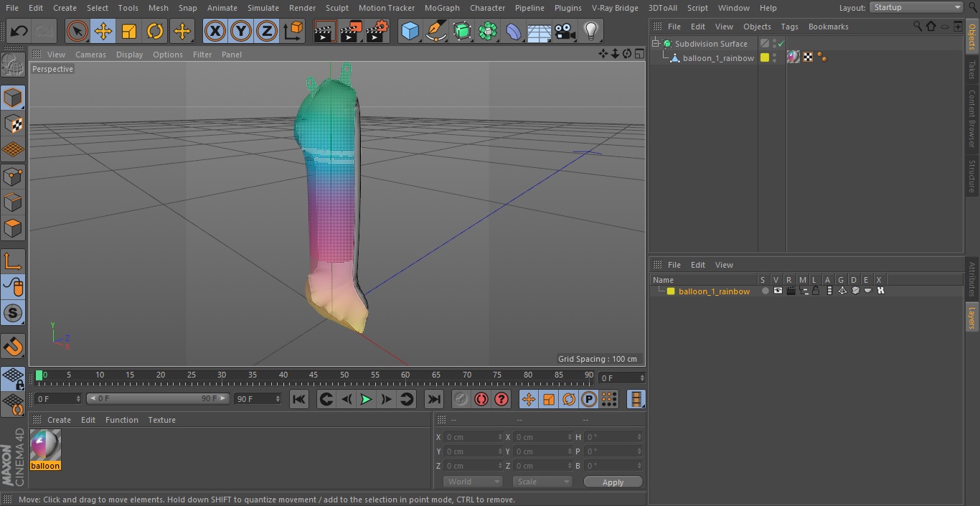Add a Subdivision Surface generator
980x506 pixels.
[x=462, y=32]
